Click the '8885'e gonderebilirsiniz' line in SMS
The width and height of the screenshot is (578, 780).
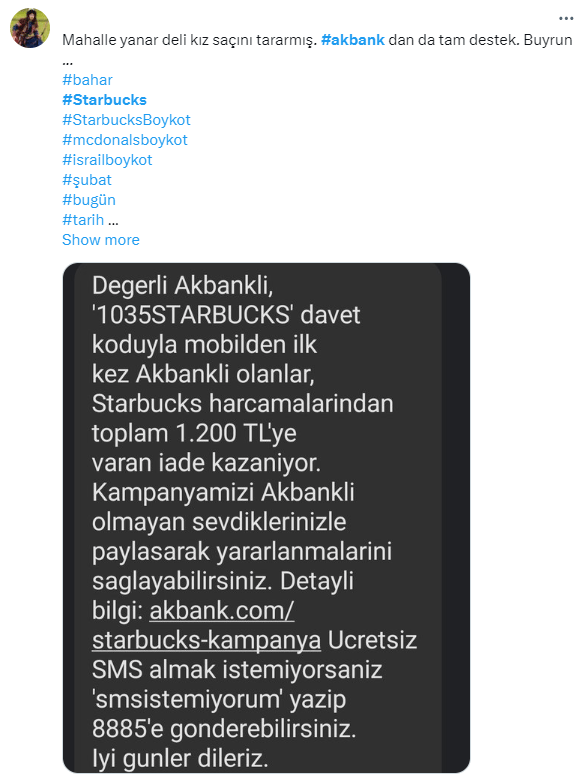pyautogui.click(x=224, y=729)
